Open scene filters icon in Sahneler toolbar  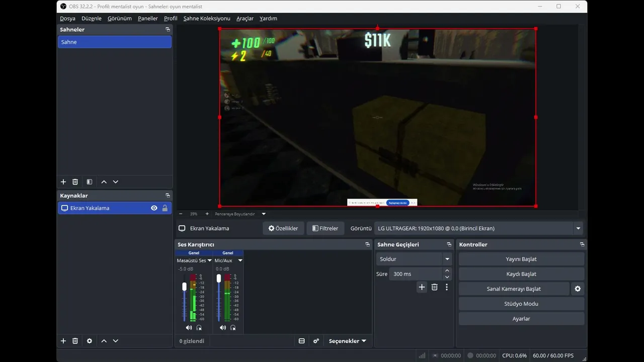click(x=90, y=182)
